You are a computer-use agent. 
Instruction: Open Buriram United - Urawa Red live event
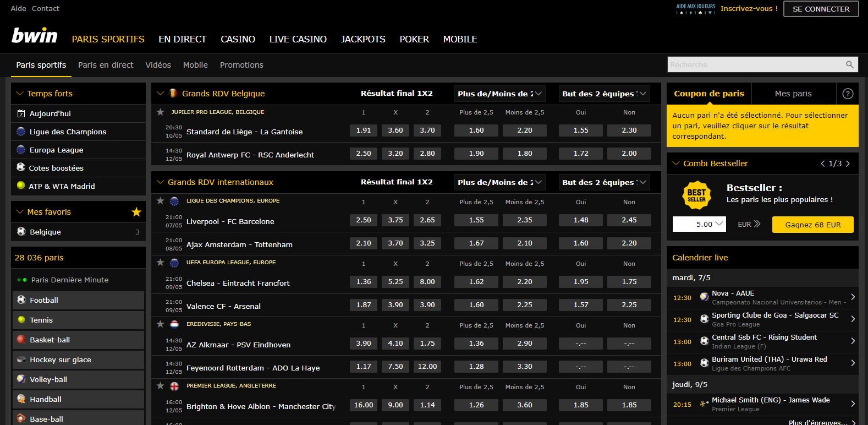(x=762, y=364)
